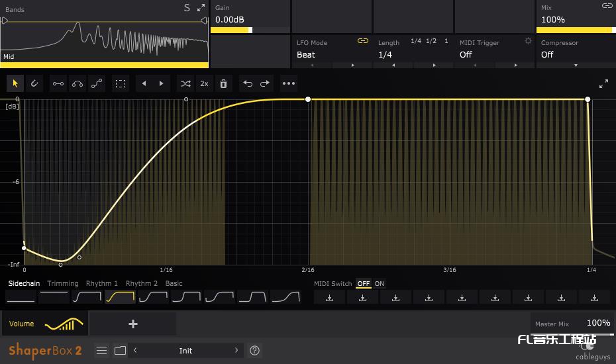Expand the Bands view
The image size is (616, 364).
pos(201,7)
